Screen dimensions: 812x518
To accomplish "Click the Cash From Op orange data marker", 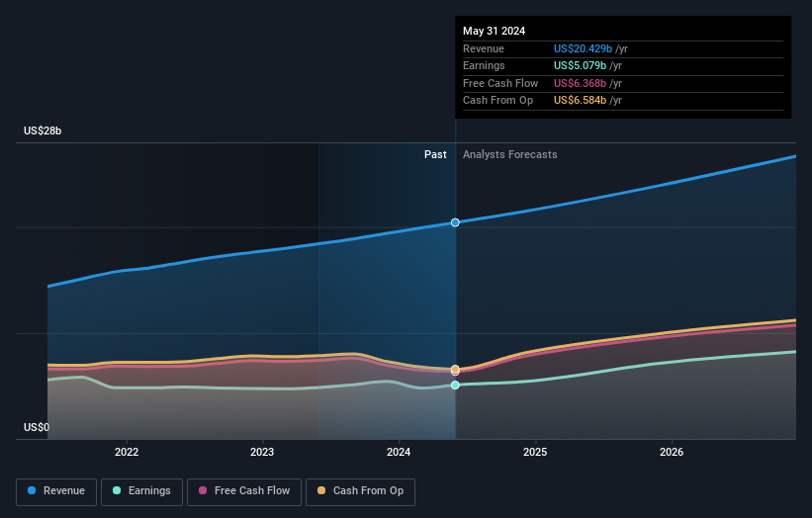I will point(455,369).
